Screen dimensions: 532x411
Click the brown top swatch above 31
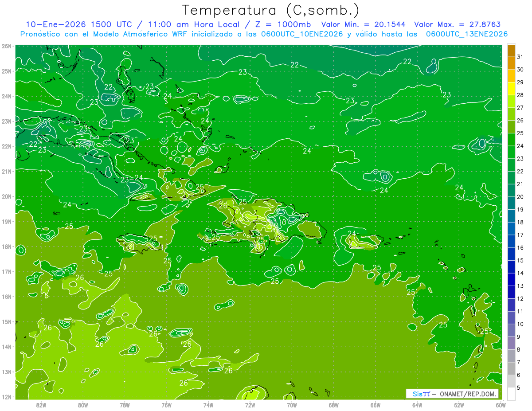click(x=511, y=51)
